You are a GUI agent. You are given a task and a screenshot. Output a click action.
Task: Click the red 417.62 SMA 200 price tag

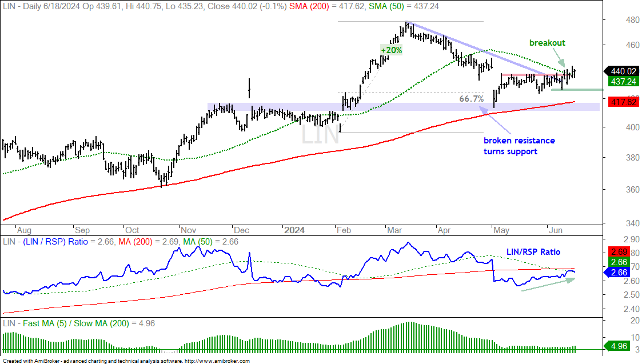coord(623,102)
